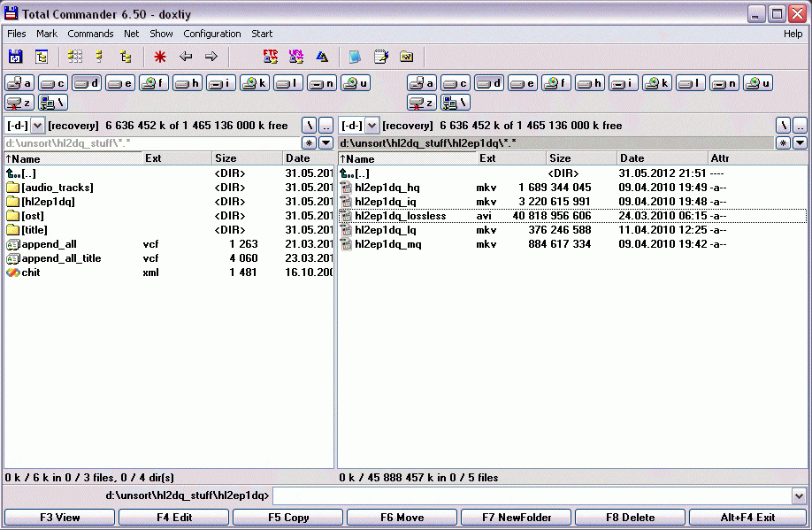
Task: Select the [ost] folder in left panel
Action: [x=168, y=216]
